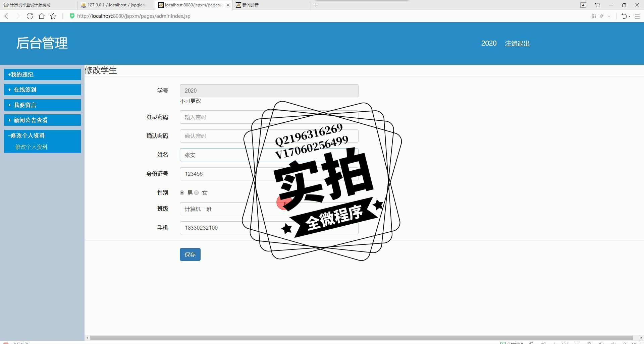Viewport: 644px width, 344px height.
Task: Reload the page with the refresh icon
Action: 30,16
